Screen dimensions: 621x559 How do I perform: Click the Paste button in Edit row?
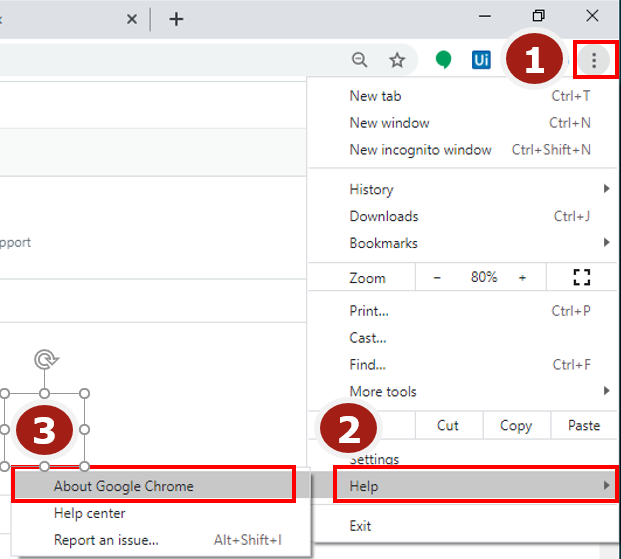point(584,425)
